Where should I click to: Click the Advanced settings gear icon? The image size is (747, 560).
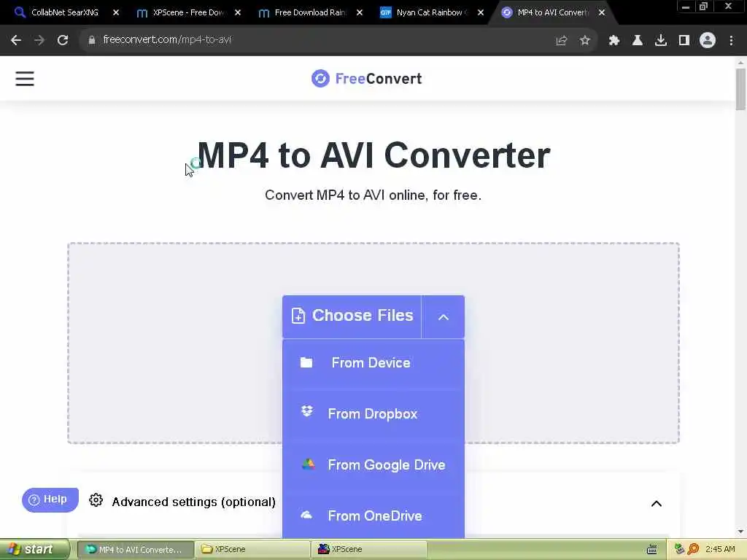click(96, 500)
